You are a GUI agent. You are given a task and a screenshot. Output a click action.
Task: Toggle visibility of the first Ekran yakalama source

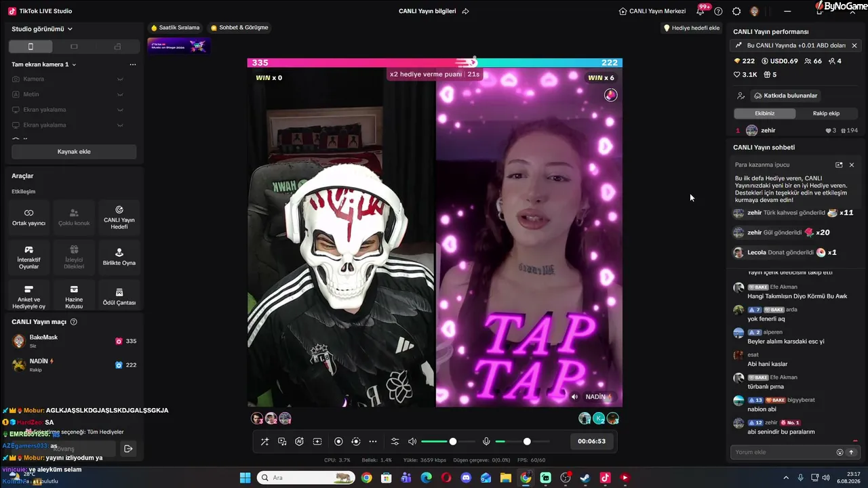coord(120,110)
